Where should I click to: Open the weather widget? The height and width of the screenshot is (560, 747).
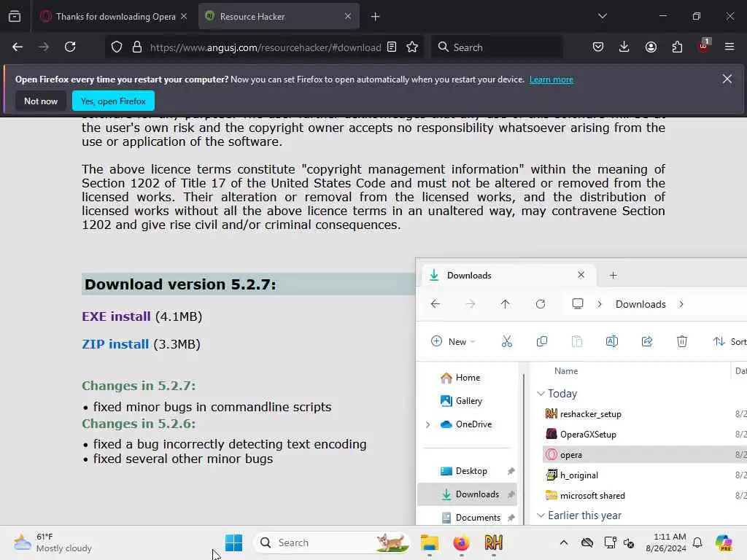pos(53,542)
